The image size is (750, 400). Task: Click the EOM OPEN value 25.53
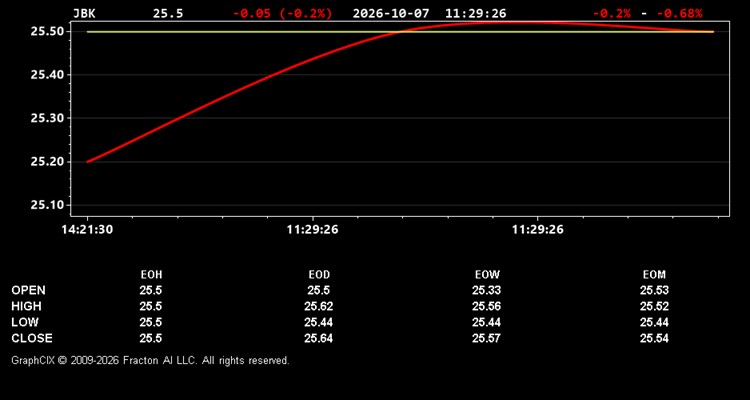tap(654, 290)
